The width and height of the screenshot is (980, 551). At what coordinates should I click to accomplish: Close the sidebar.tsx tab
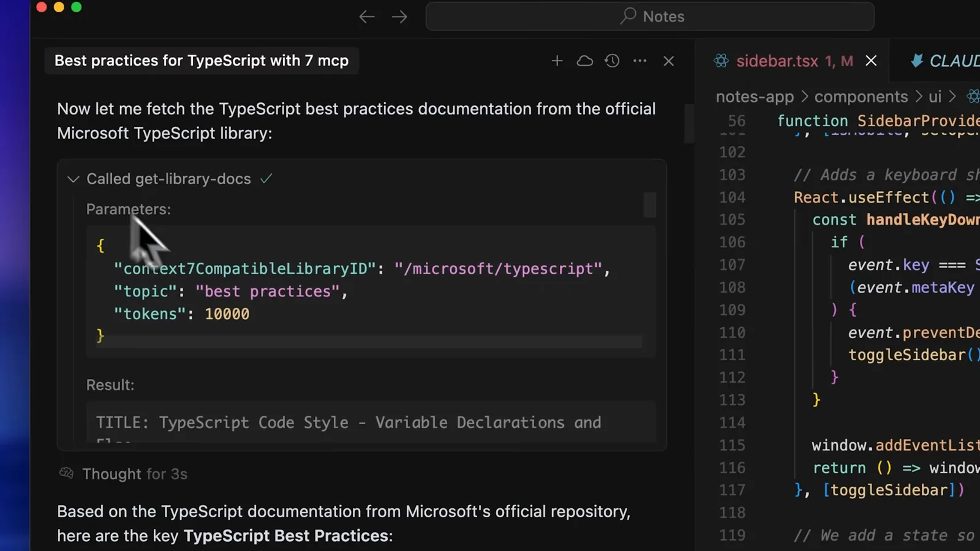tap(871, 61)
